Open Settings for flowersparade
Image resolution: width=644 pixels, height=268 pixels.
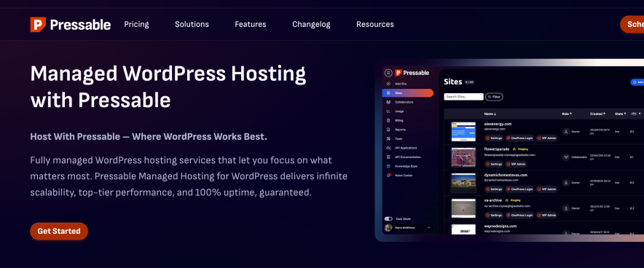tap(494, 164)
